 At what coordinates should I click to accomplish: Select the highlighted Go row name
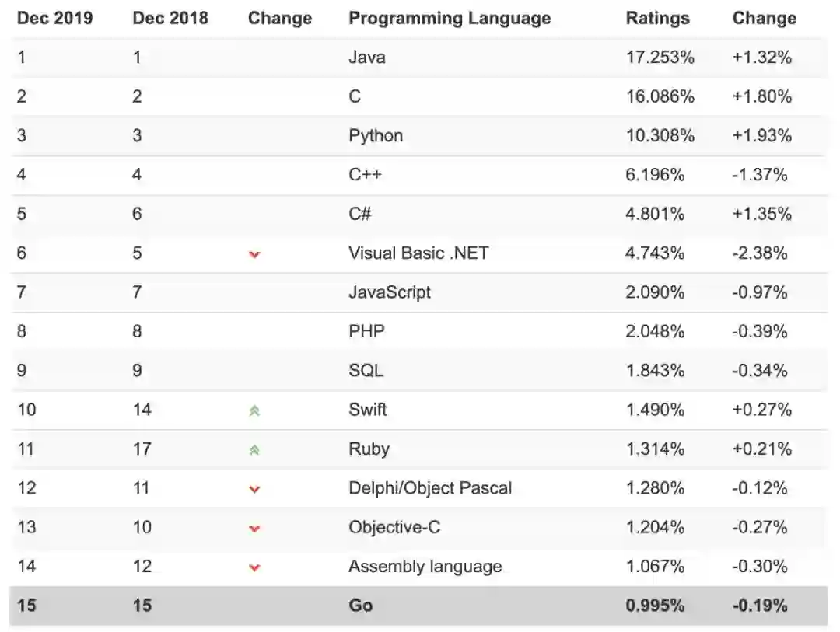tap(361, 606)
